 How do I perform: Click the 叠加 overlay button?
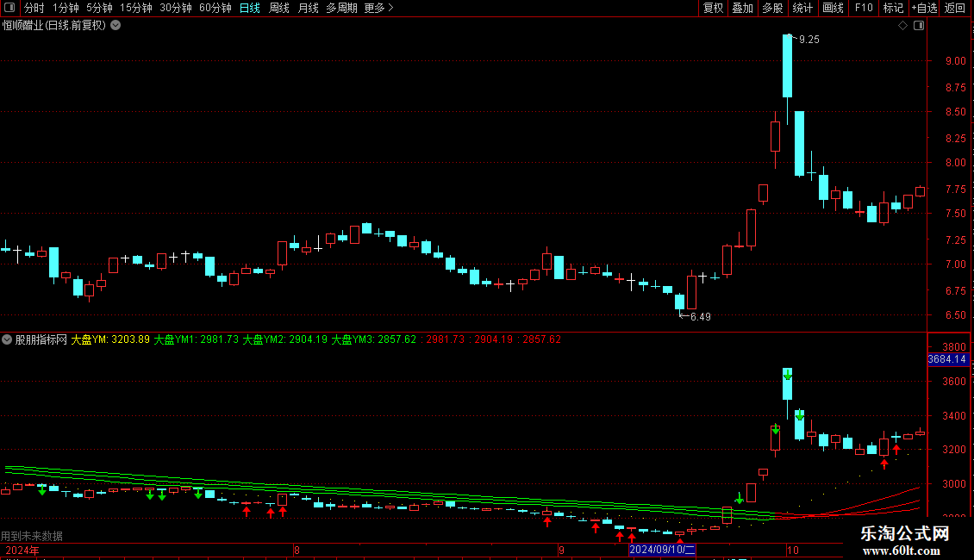pos(743,8)
